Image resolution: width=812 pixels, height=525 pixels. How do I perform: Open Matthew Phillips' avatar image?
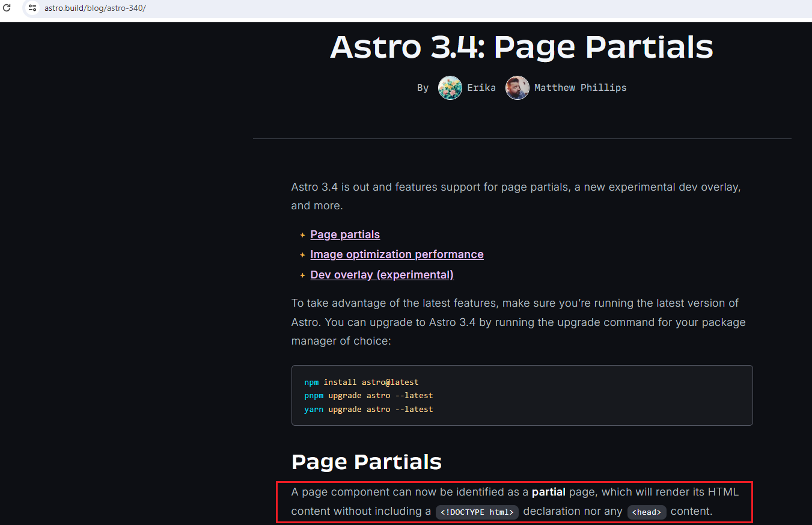517,88
